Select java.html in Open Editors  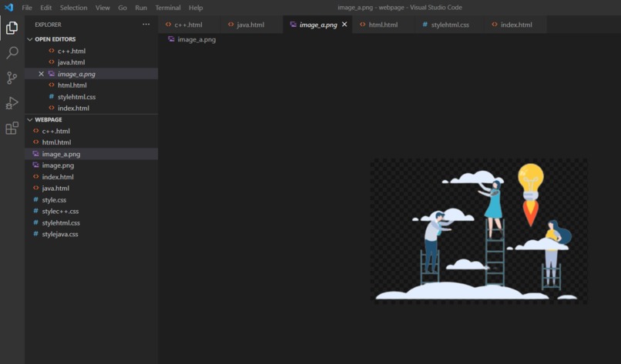point(92,62)
